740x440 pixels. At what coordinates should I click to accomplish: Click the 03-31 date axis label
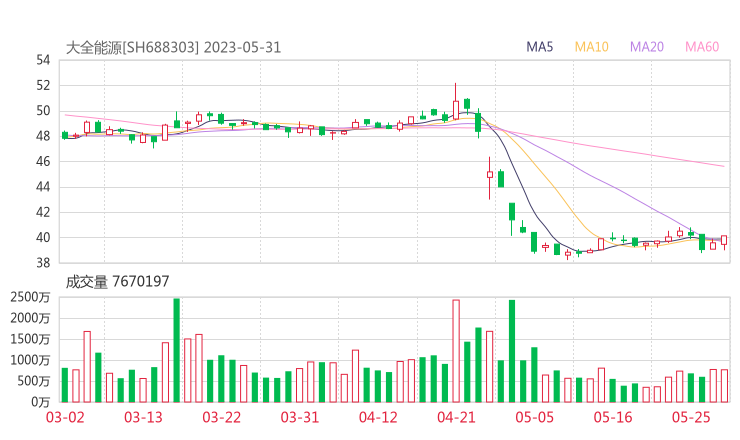[300, 417]
